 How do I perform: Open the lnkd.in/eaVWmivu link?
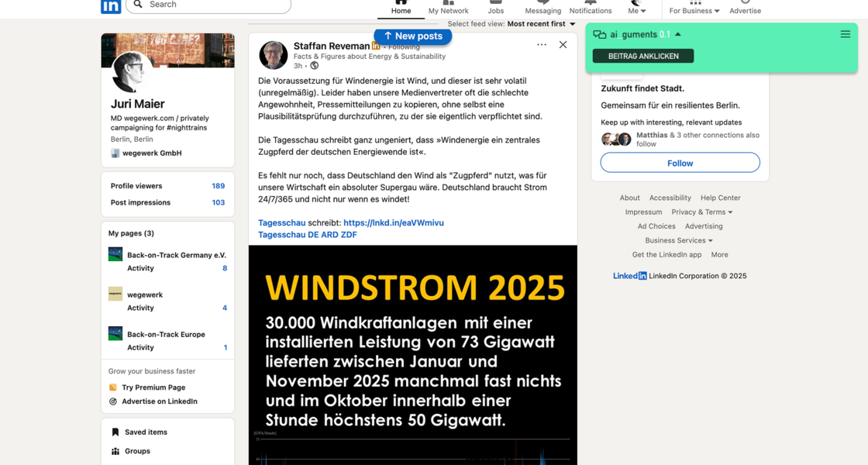(394, 222)
